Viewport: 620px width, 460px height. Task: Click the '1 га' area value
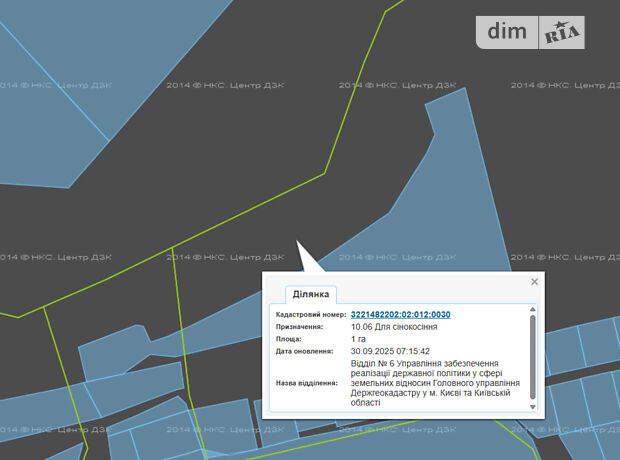point(360,339)
